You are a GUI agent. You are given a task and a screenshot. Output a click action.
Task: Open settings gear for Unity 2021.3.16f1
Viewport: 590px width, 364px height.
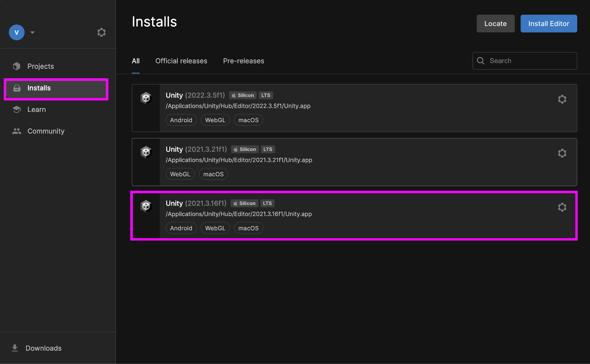click(x=562, y=207)
